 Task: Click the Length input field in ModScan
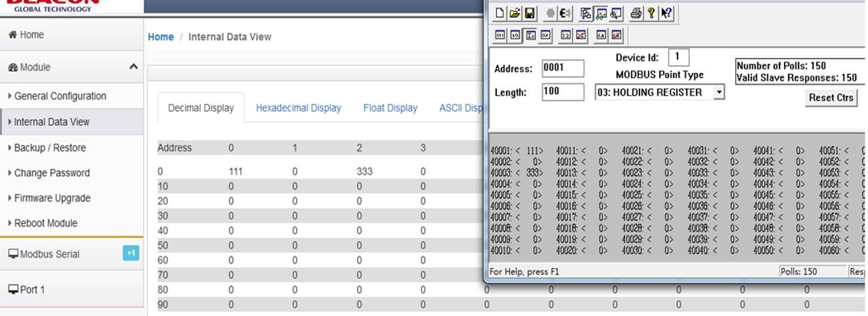pos(563,92)
